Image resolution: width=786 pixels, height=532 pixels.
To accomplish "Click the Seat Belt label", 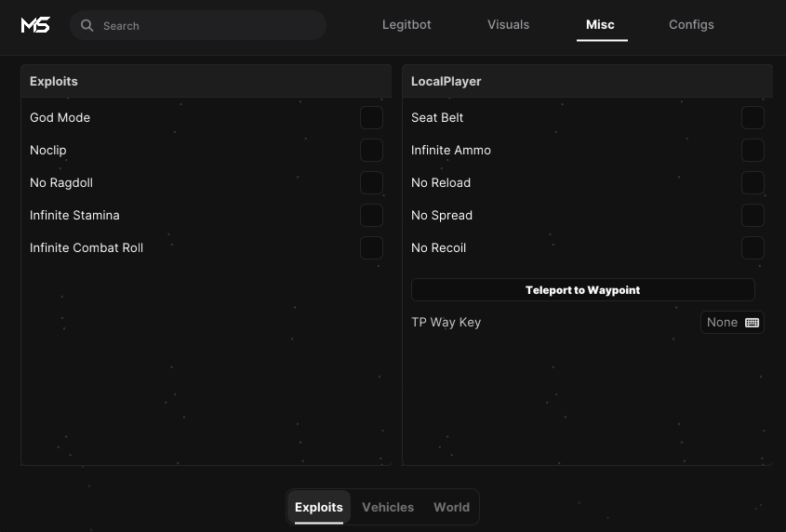I will pyautogui.click(x=437, y=117).
